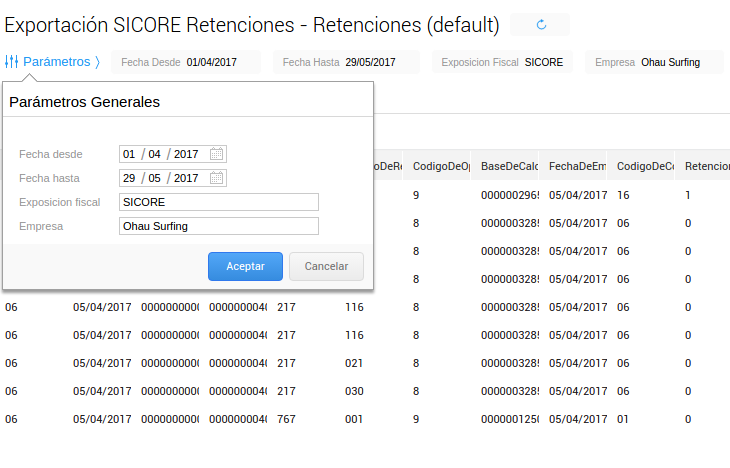Click the Empresa text field
Screen dimensions: 730x468
[218, 226]
